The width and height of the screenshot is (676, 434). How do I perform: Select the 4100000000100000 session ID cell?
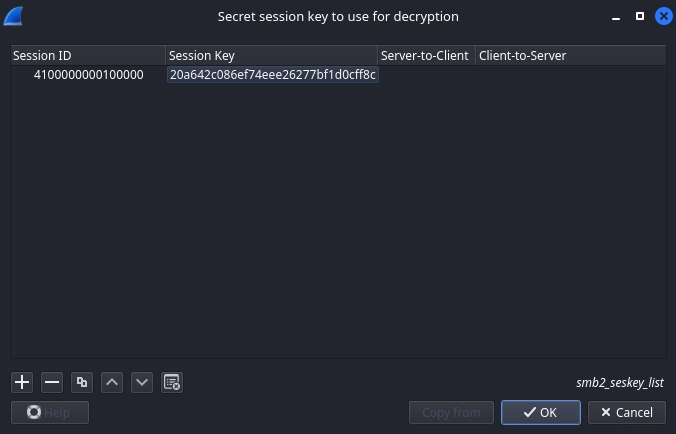click(88, 75)
